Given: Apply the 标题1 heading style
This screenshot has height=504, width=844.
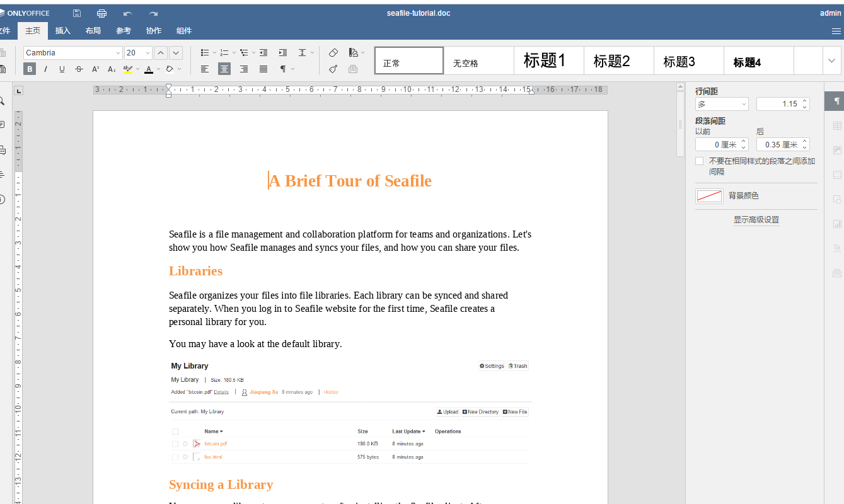Looking at the screenshot, I should [545, 61].
